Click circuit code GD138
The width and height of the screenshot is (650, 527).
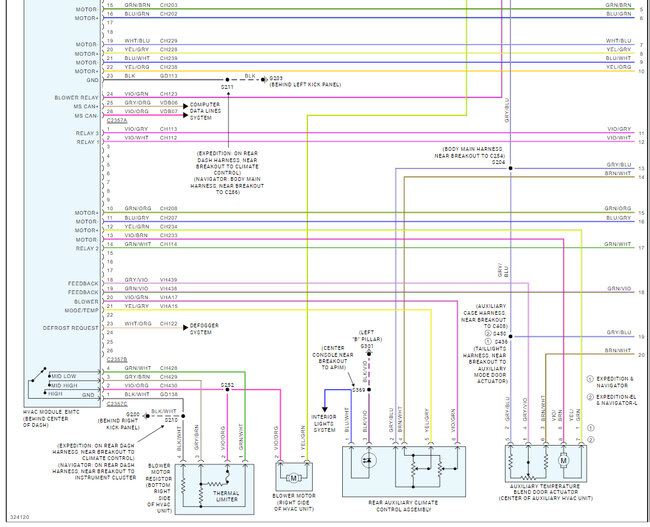[169, 394]
